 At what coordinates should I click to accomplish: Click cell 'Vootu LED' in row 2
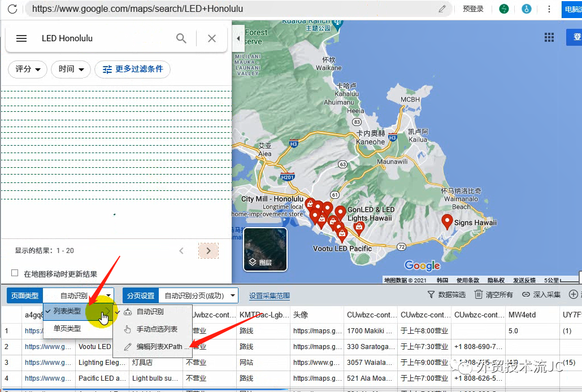tap(95, 347)
